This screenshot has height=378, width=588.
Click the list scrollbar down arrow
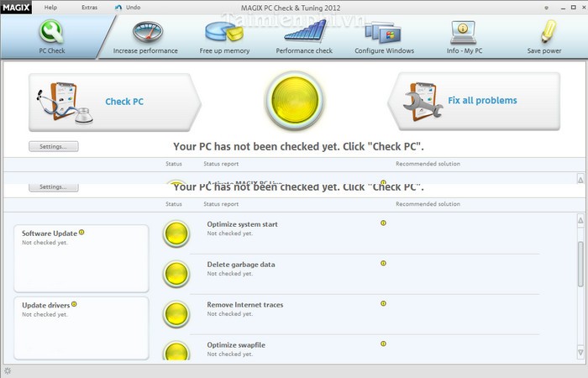[x=580, y=353]
